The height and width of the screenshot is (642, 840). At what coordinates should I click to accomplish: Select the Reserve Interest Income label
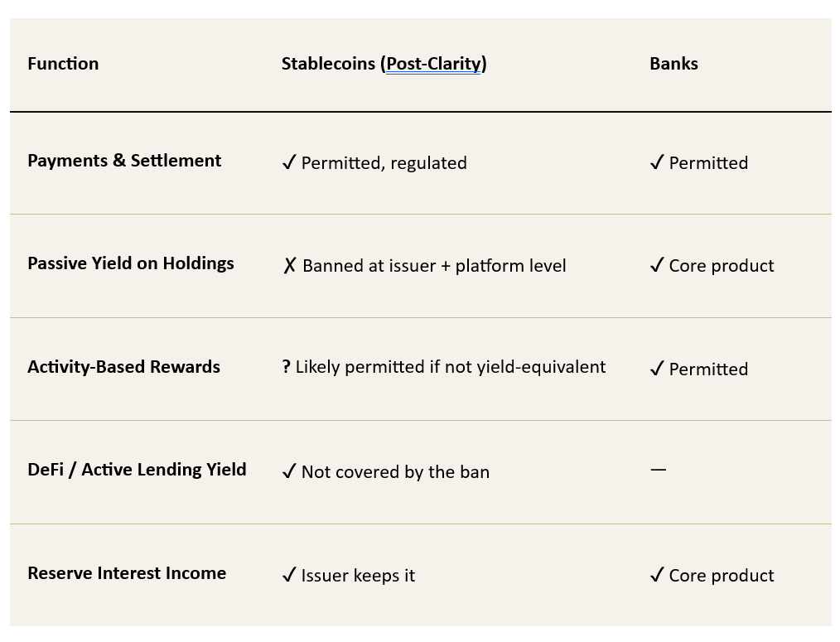(x=127, y=573)
